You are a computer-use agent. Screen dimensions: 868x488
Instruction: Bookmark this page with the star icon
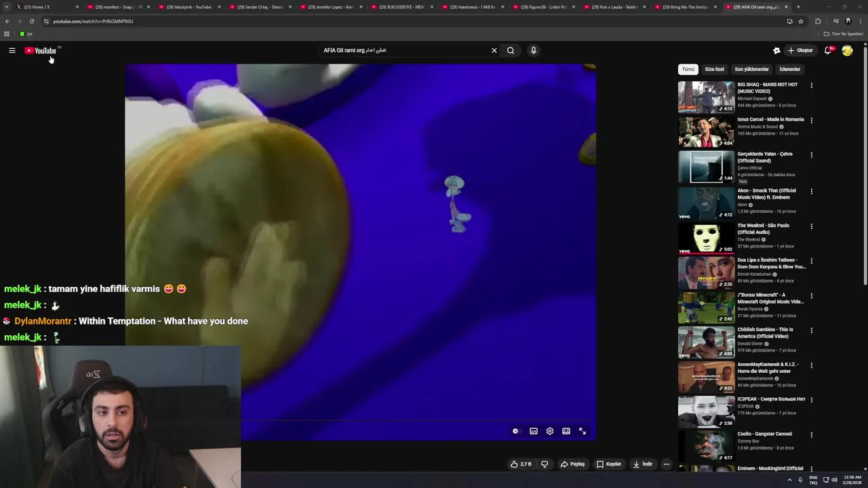[801, 21]
